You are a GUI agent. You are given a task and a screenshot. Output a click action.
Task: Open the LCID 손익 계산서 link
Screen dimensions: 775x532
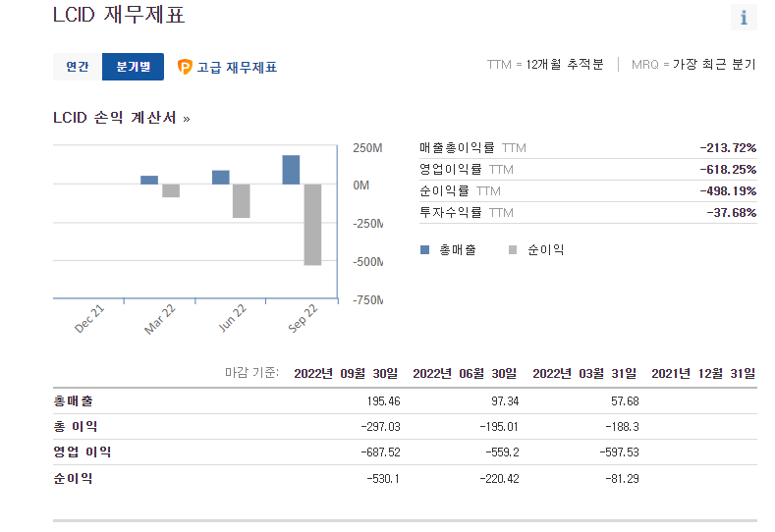tap(122, 118)
